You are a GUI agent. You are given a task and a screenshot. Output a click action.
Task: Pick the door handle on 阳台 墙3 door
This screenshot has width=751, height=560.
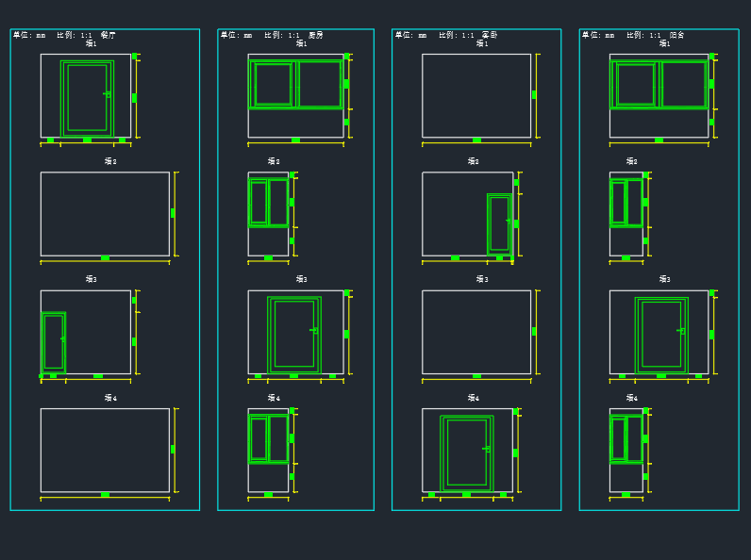point(681,331)
